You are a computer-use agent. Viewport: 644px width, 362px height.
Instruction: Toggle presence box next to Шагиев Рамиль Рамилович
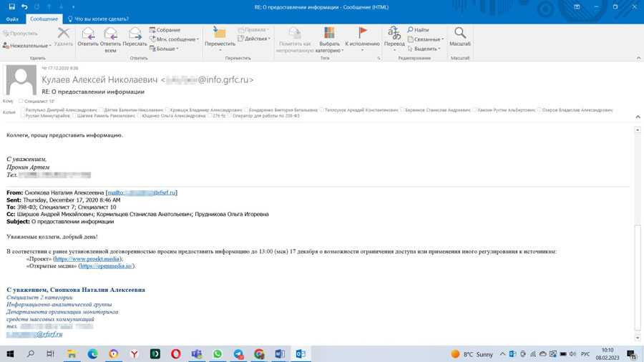pyautogui.click(x=74, y=116)
